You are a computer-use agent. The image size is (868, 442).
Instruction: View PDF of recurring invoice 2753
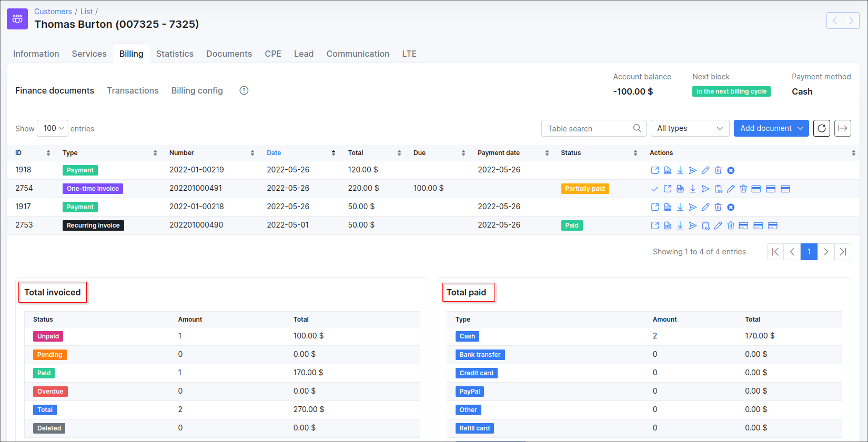668,225
